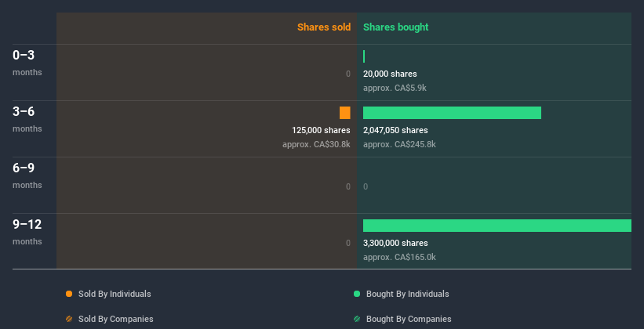Screen dimensions: 644x329
Task: Click the 3–6 months row label
Action: pyautogui.click(x=27, y=119)
